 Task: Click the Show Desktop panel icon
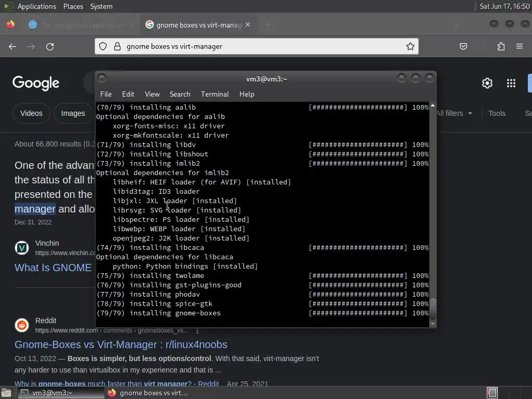6,393
